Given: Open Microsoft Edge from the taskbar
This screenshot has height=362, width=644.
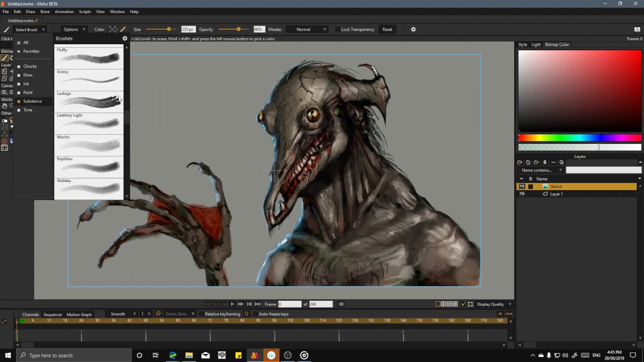Looking at the screenshot, I should click(173, 355).
